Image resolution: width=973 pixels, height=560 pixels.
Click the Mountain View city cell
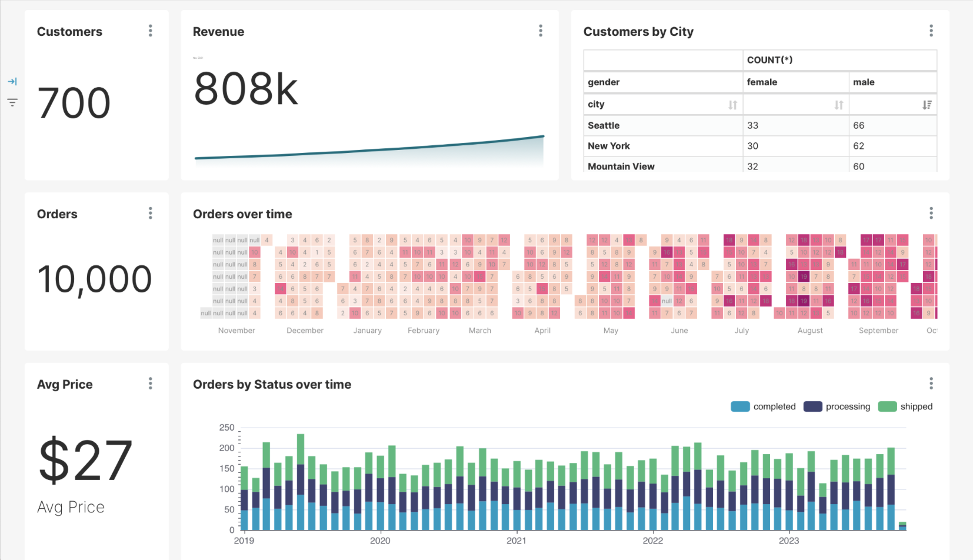[x=621, y=166]
